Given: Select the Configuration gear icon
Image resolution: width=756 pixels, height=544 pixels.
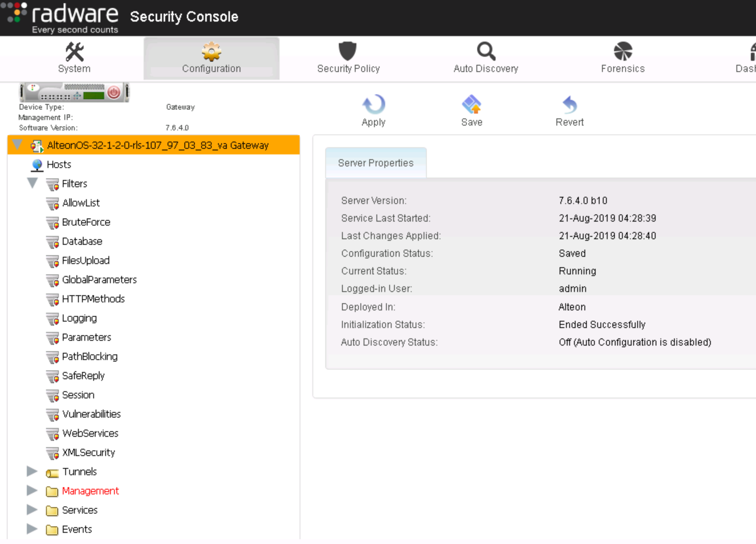Looking at the screenshot, I should click(x=211, y=52).
